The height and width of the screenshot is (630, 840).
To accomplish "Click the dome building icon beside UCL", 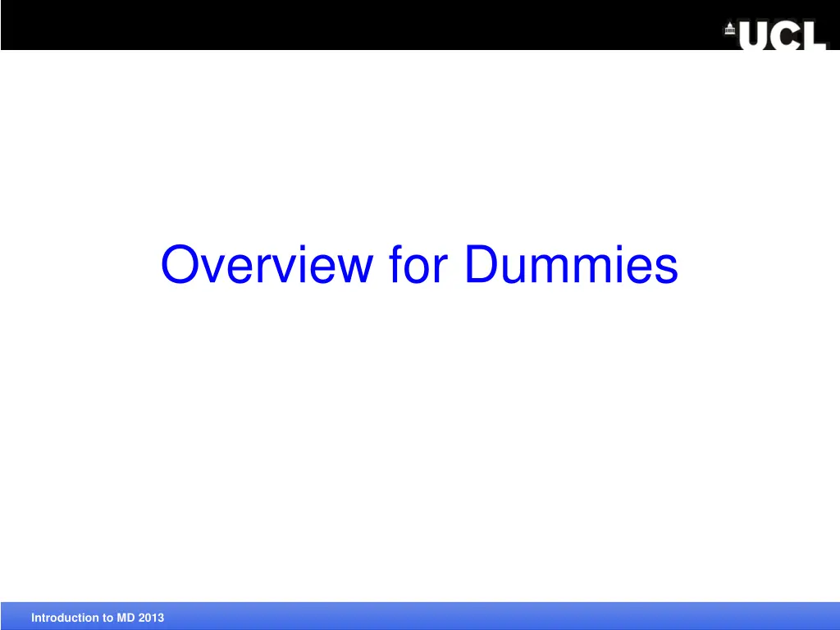I will [x=729, y=30].
